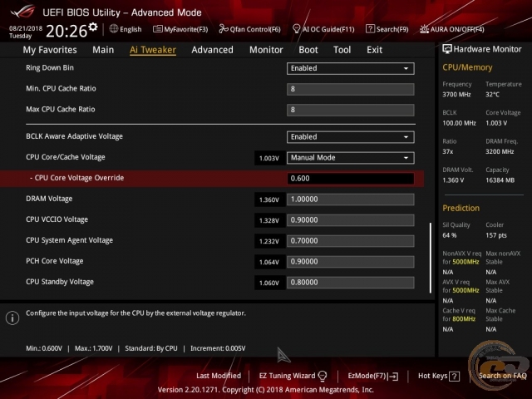
Task: Select BCLK Aware Adaptive Voltage label
Action: (x=74, y=136)
